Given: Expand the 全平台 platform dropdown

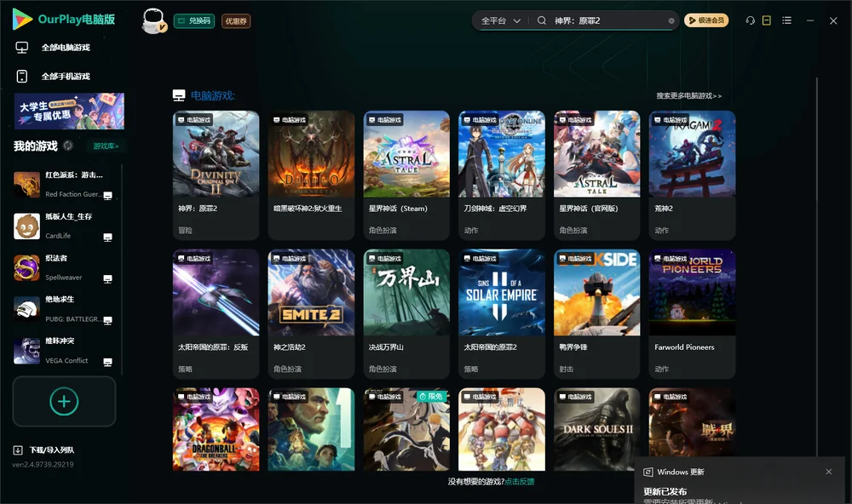Looking at the screenshot, I should click(x=500, y=20).
